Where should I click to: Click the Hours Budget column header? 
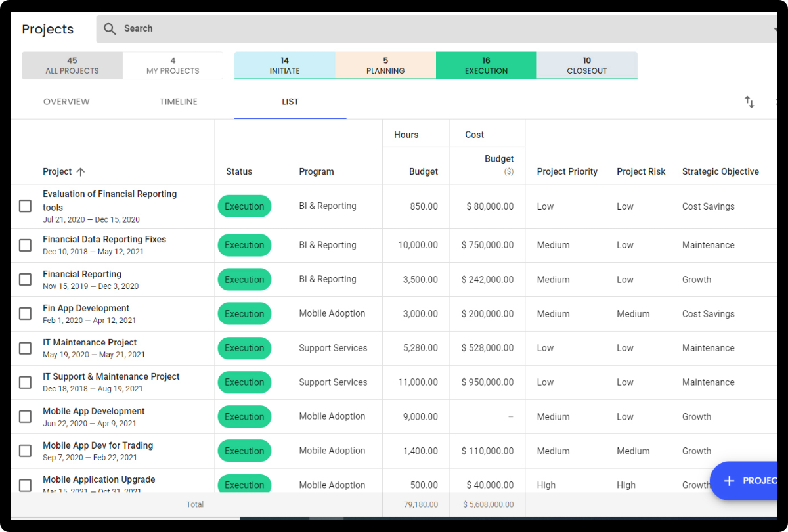point(424,171)
